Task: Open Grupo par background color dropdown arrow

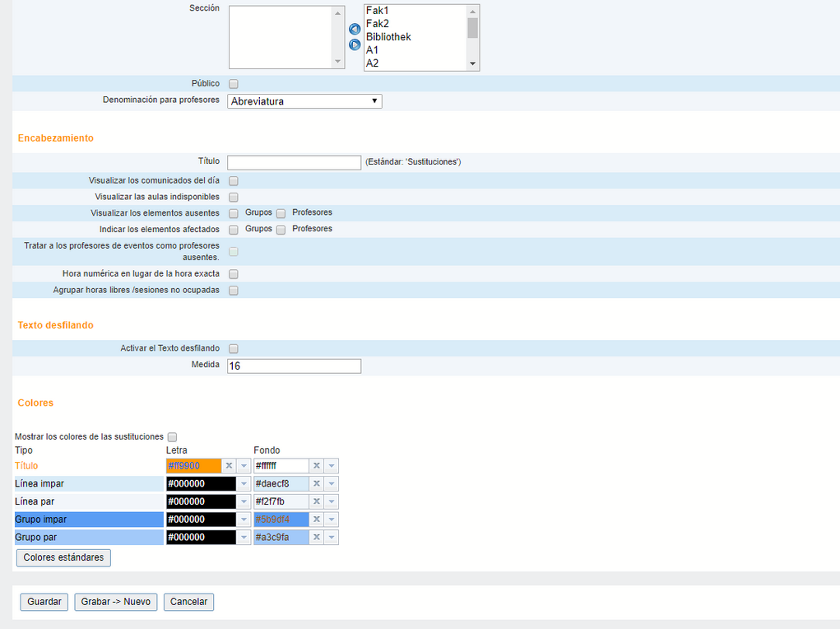Action: coord(332,537)
